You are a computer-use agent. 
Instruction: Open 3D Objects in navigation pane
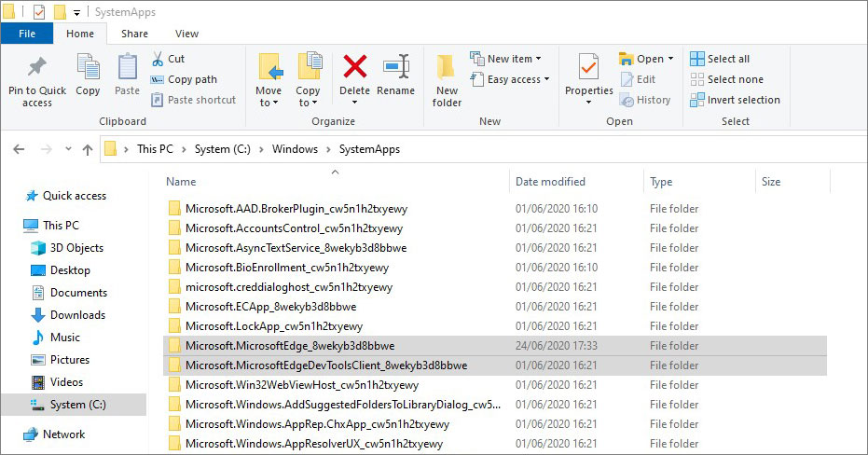67,248
